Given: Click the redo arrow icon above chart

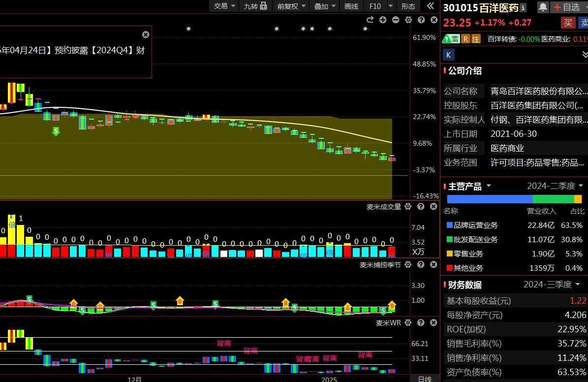Looking at the screenshot, I should tap(370, 20).
